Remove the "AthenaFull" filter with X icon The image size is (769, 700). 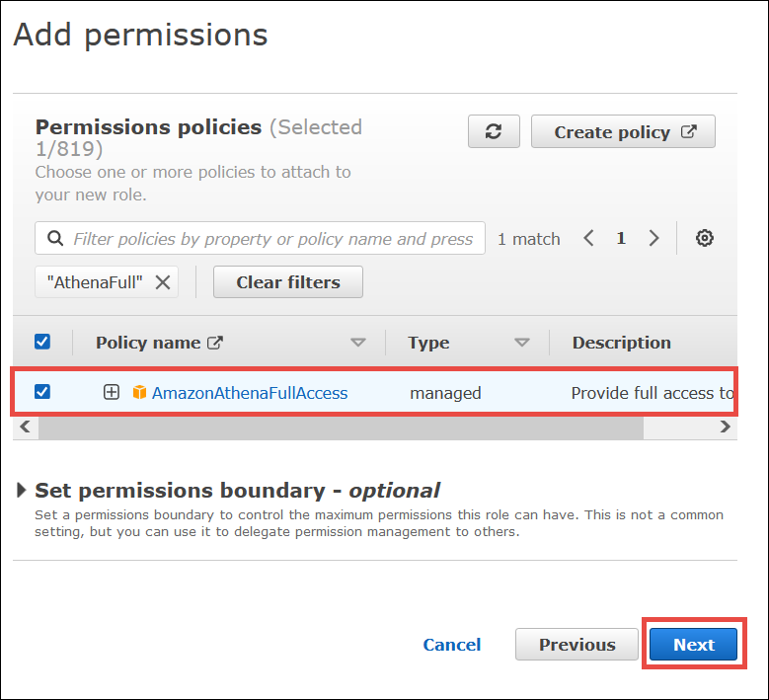point(163,282)
